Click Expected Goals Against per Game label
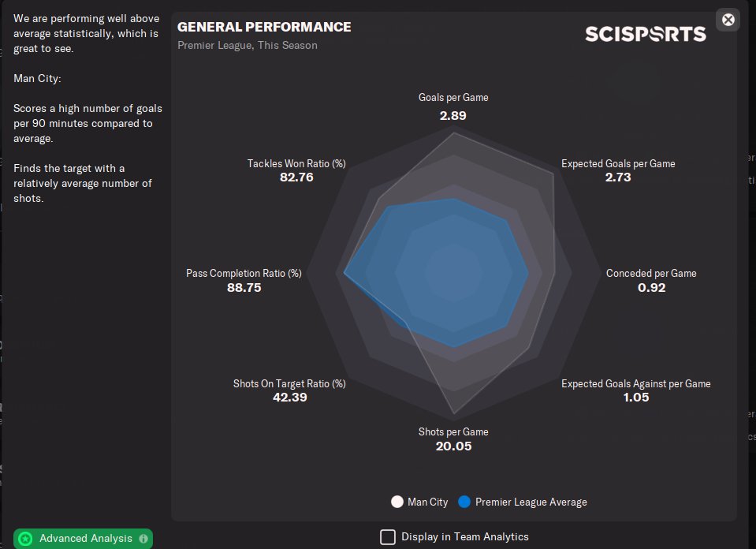Screen dimensions: 756x549 [635, 384]
